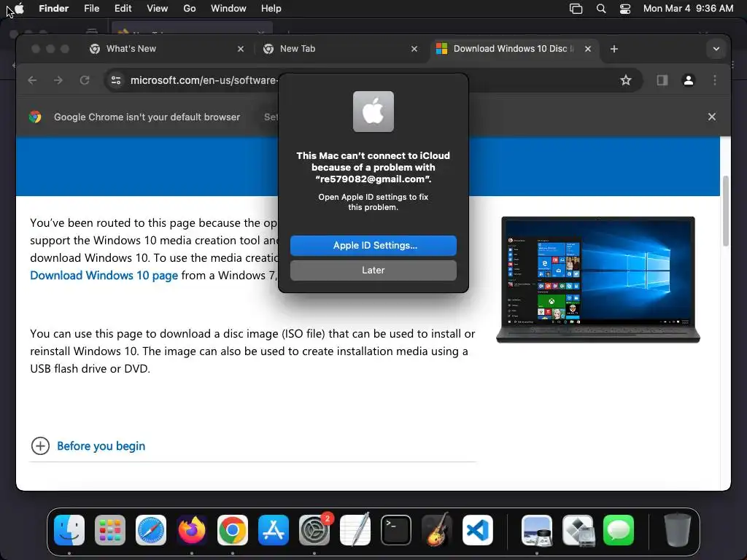Open Finder from the Dock

(x=69, y=530)
